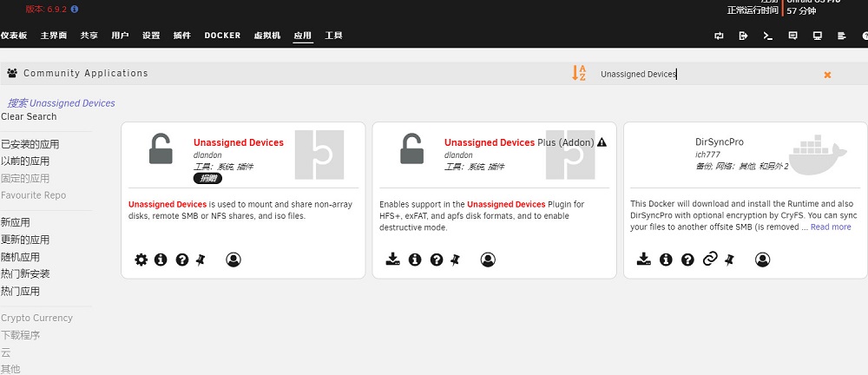The image size is (868, 375).
Task: View dlandon profile from Unassigned Devices card
Action: pos(233,260)
